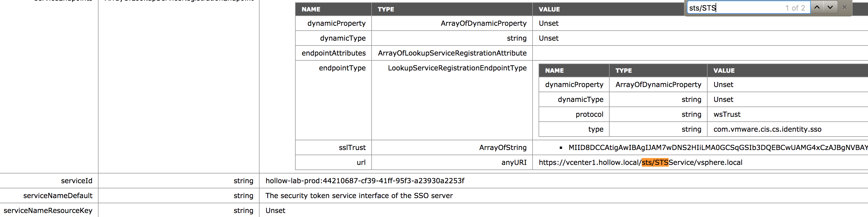
Task: Click the wsTrust protocol value
Action: [x=727, y=114]
